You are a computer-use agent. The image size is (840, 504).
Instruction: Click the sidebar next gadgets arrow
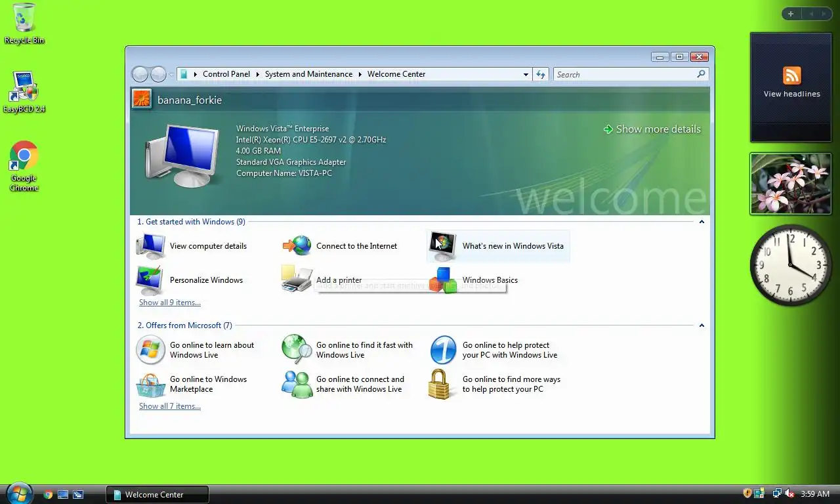[x=825, y=14]
